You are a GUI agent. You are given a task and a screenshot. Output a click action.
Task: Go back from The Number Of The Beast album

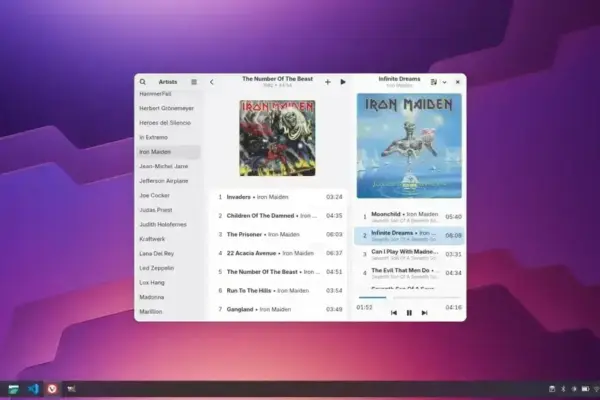click(x=212, y=82)
